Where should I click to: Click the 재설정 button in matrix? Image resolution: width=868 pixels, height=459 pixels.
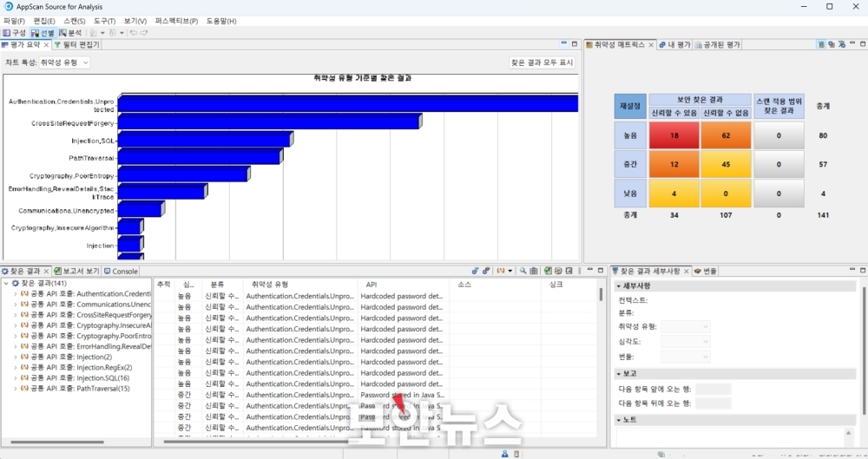(628, 107)
